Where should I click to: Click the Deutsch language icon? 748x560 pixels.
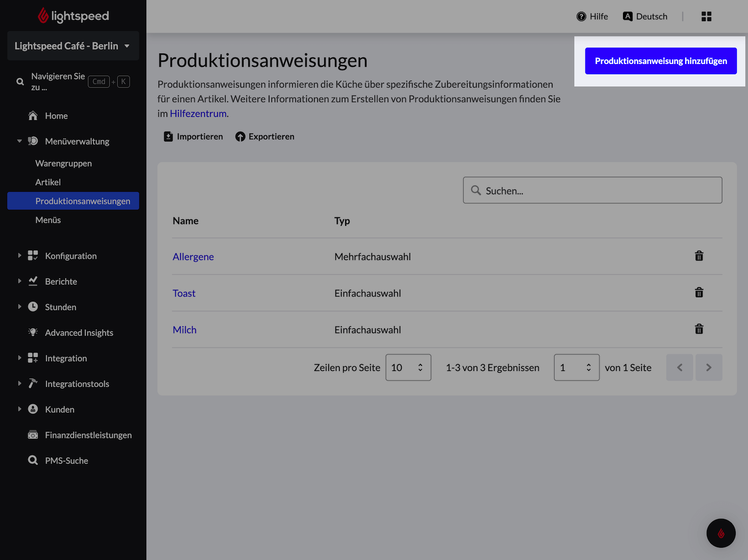[x=628, y=17]
